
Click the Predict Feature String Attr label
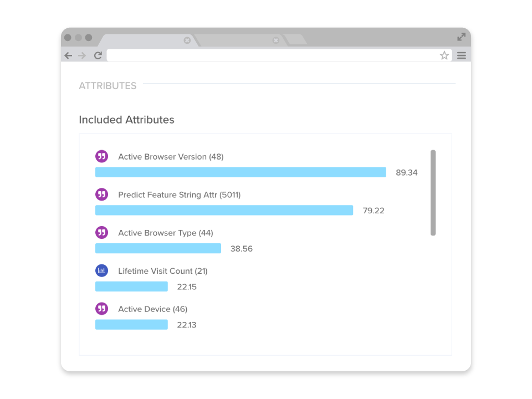point(179,195)
